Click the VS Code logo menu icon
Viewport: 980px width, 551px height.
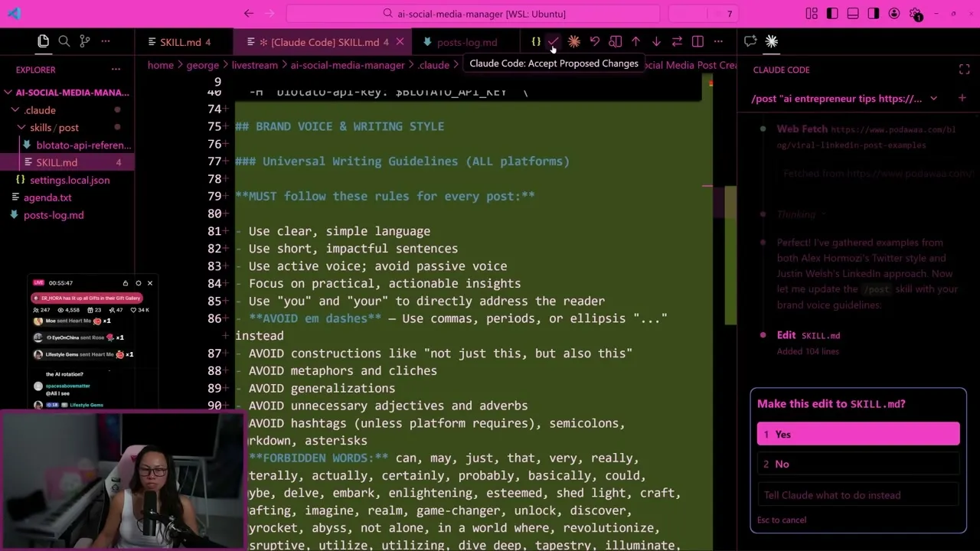15,13
